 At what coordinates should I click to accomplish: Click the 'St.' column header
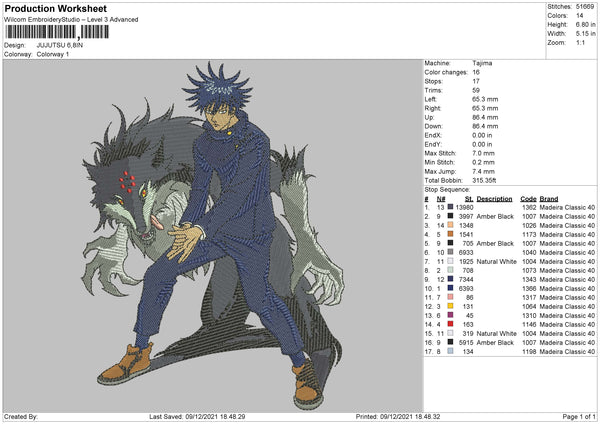(469, 199)
